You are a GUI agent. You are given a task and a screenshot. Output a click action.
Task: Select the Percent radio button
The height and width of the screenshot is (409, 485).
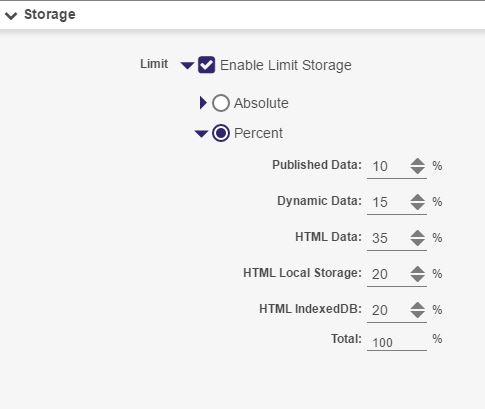[221, 133]
